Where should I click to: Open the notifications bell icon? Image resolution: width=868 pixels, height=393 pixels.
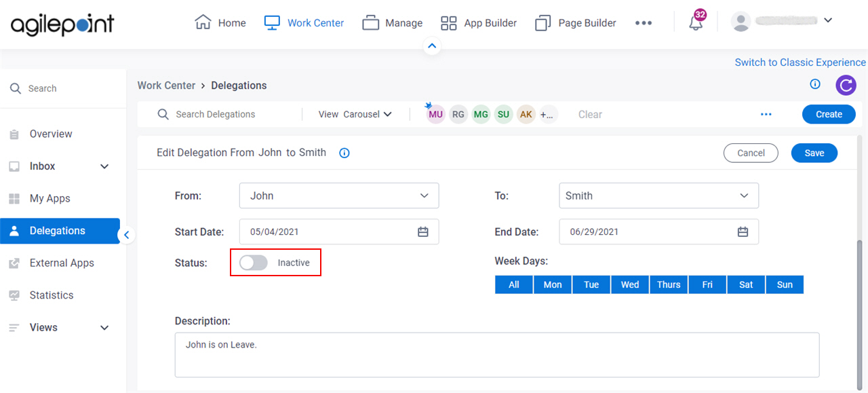696,22
